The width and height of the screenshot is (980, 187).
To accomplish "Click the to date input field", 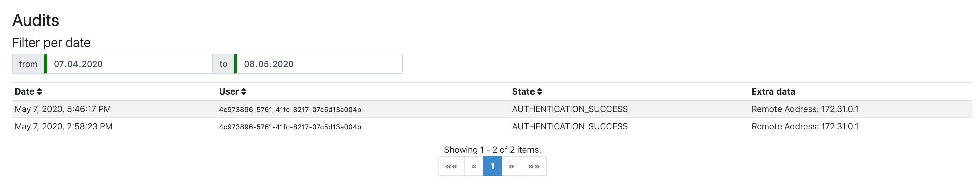I will [320, 64].
